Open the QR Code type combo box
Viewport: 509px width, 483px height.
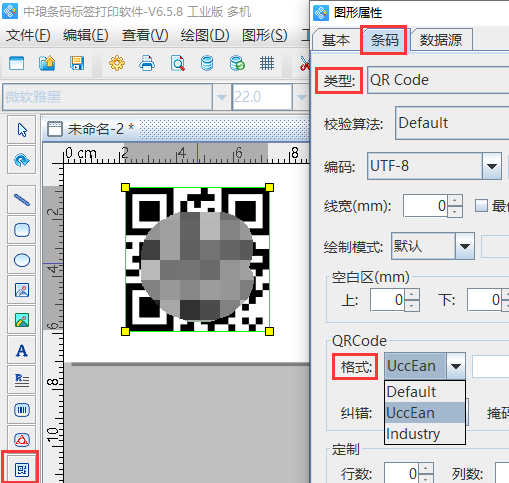(x=438, y=80)
